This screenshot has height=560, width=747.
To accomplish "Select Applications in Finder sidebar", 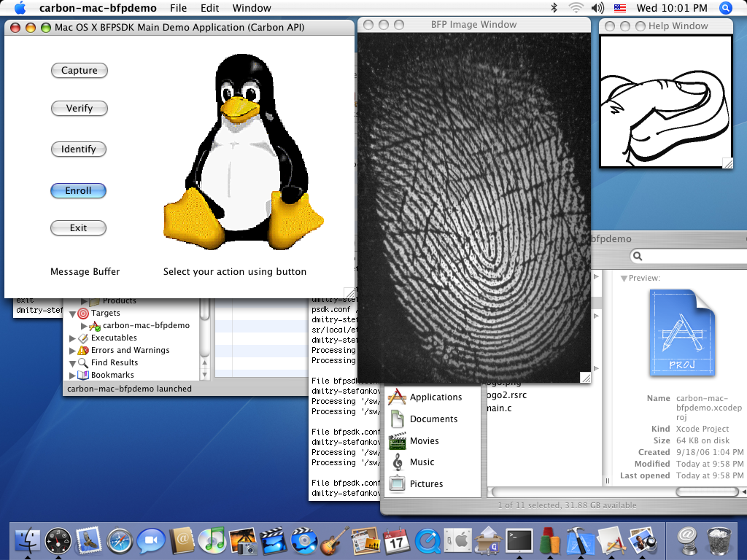I will (x=436, y=397).
